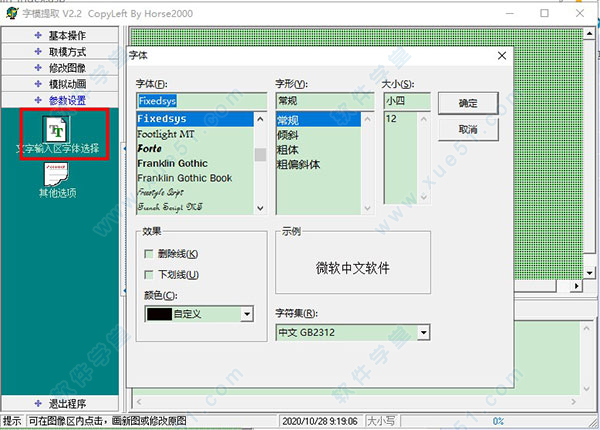Expand the 模拟动画 section
The height and width of the screenshot is (430, 600).
tap(60, 84)
